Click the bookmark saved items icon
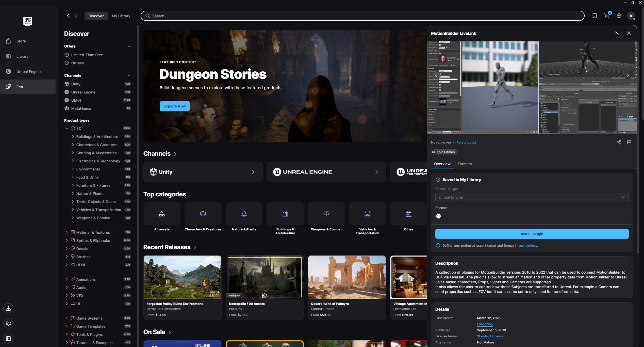Screen dimensions: 644x347 pos(595,16)
